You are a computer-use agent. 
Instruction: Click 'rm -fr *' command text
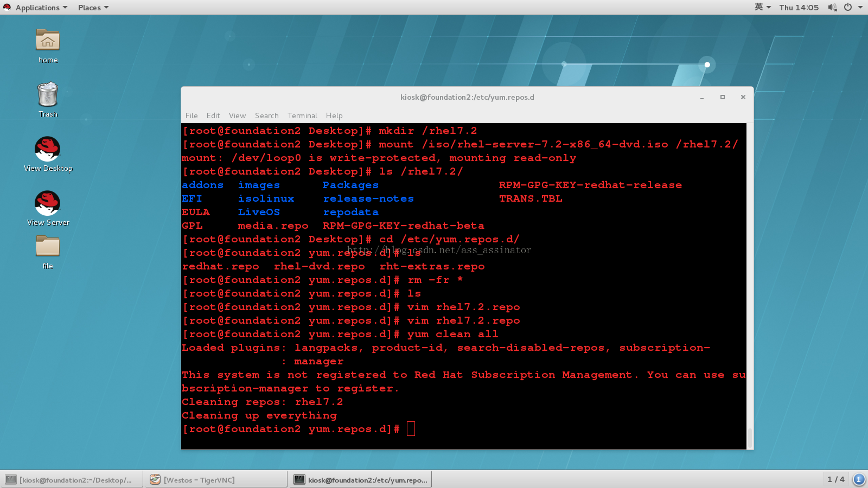click(435, 280)
